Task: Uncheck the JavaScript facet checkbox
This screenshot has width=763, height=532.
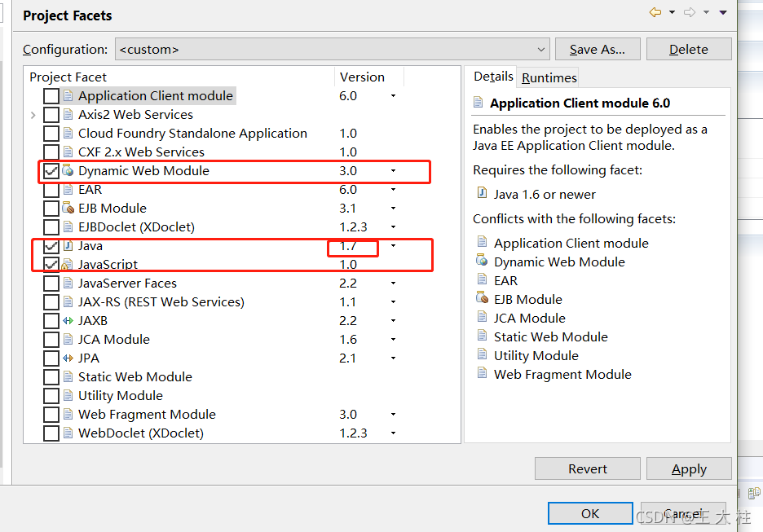Action: (x=51, y=265)
